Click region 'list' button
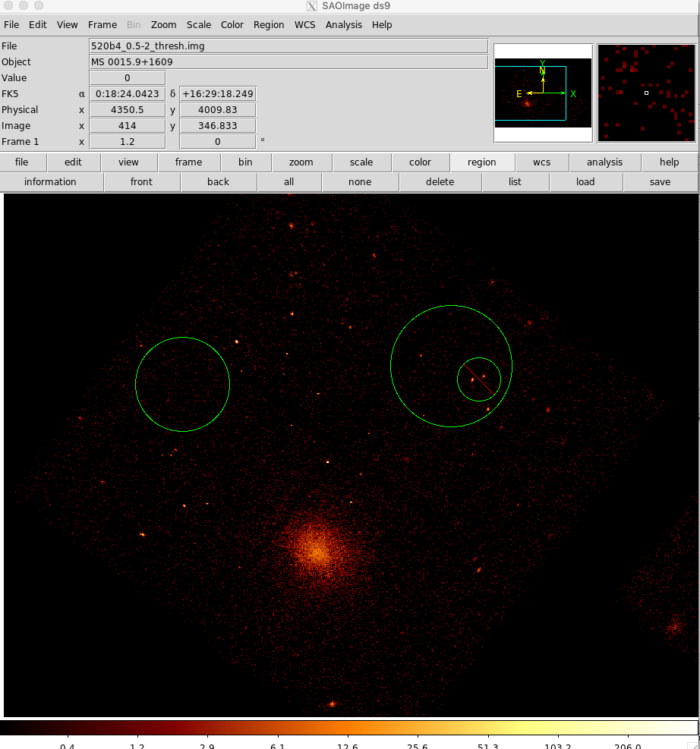The height and width of the screenshot is (749, 700). 513,182
